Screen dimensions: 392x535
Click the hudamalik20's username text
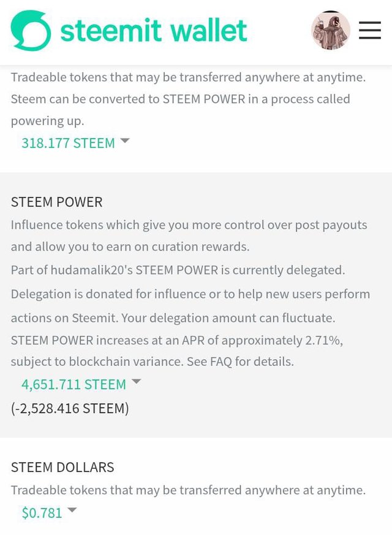tap(92, 270)
